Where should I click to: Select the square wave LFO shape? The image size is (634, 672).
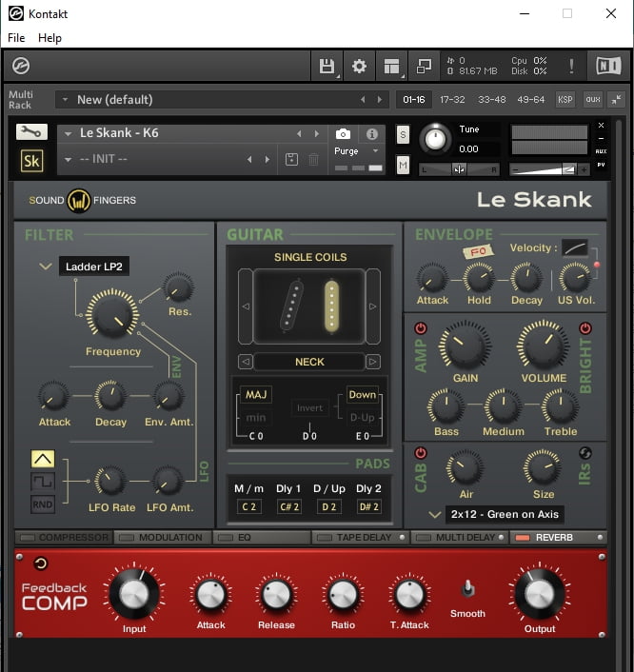click(43, 482)
